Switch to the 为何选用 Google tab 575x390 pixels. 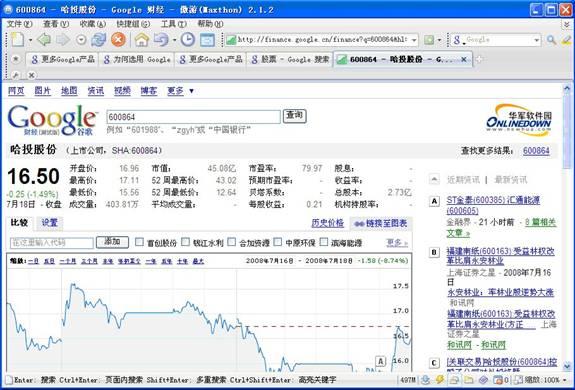click(x=137, y=59)
